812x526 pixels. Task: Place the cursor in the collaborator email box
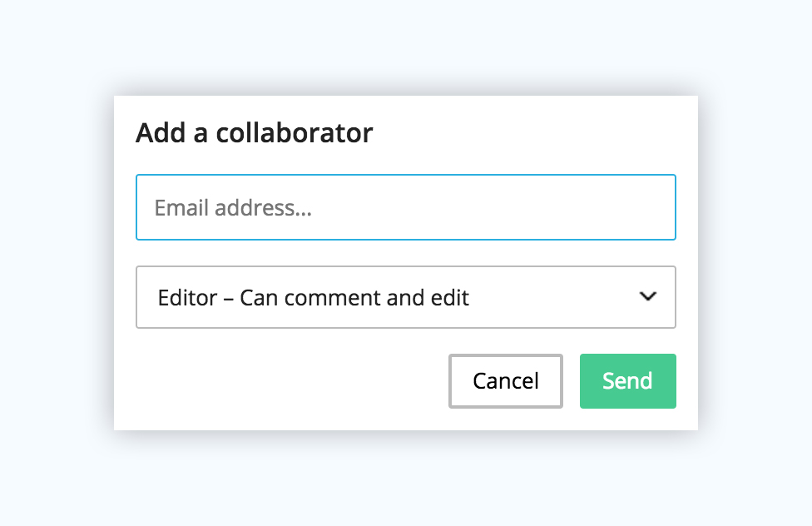[405, 207]
